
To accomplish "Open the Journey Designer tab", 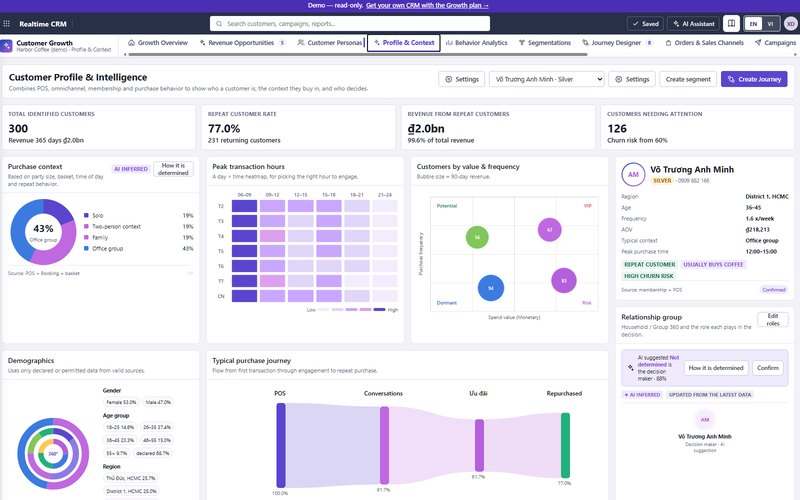I will (617, 43).
